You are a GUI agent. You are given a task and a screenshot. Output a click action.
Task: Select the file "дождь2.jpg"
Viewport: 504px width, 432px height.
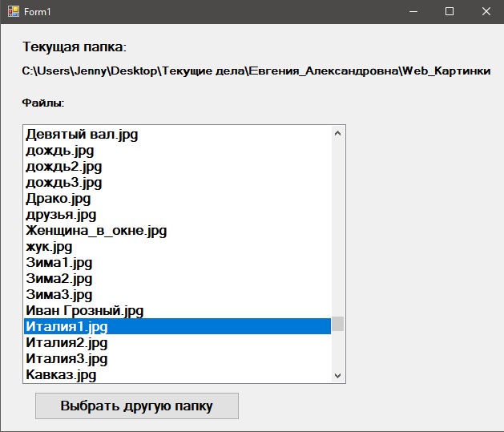pyautogui.click(x=63, y=167)
